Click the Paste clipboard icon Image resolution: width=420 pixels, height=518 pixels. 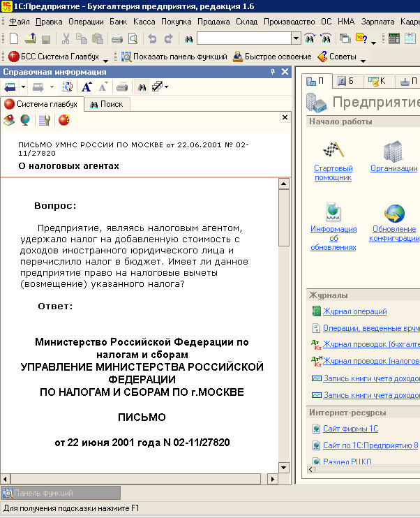tap(98, 38)
